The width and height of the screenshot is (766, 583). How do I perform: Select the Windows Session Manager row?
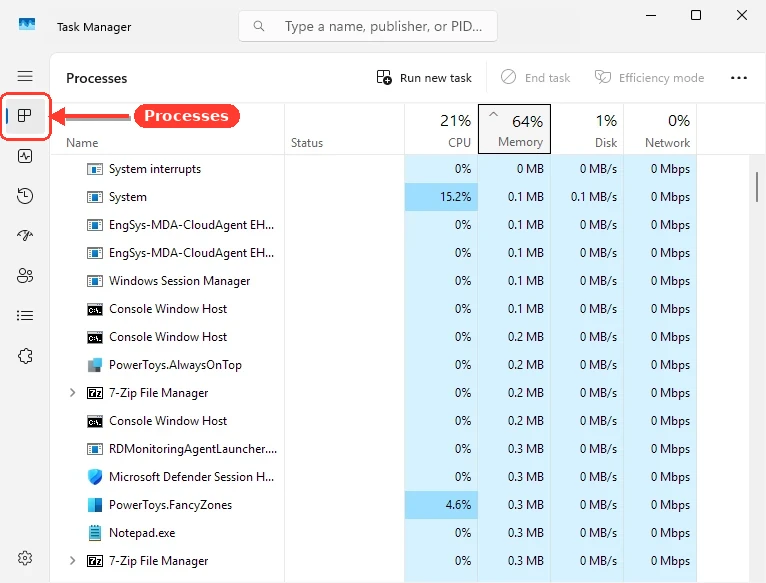[x=374, y=281]
